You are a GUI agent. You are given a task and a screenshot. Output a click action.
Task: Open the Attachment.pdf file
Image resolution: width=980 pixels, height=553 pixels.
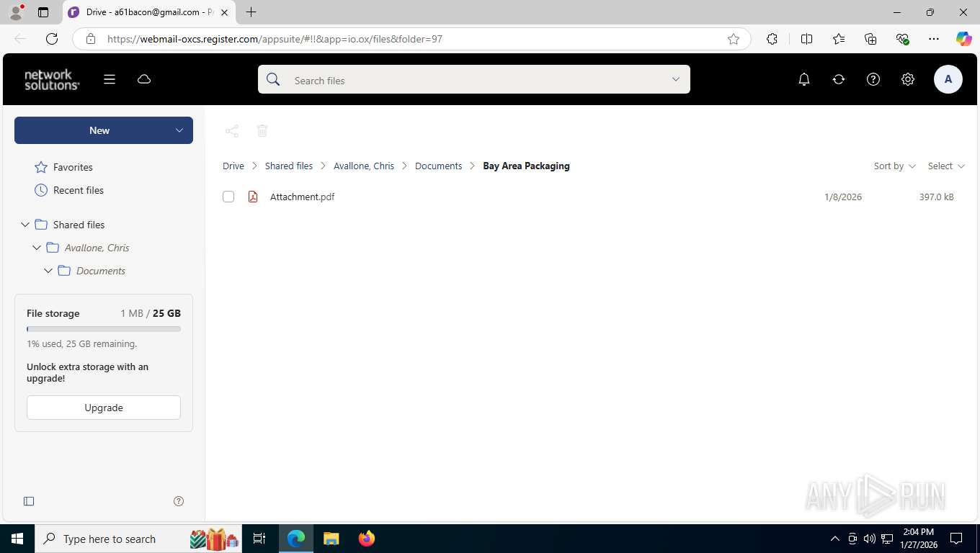[x=302, y=197]
